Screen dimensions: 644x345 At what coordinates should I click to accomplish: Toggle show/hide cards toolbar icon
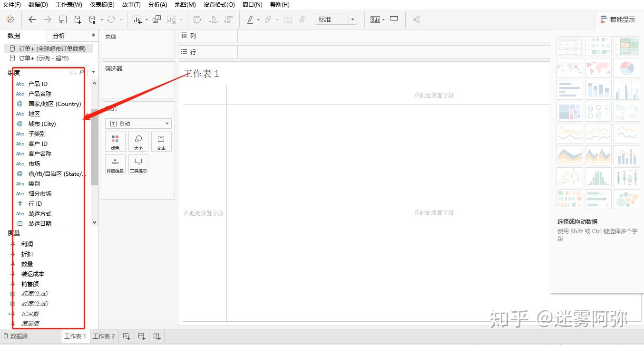(375, 19)
